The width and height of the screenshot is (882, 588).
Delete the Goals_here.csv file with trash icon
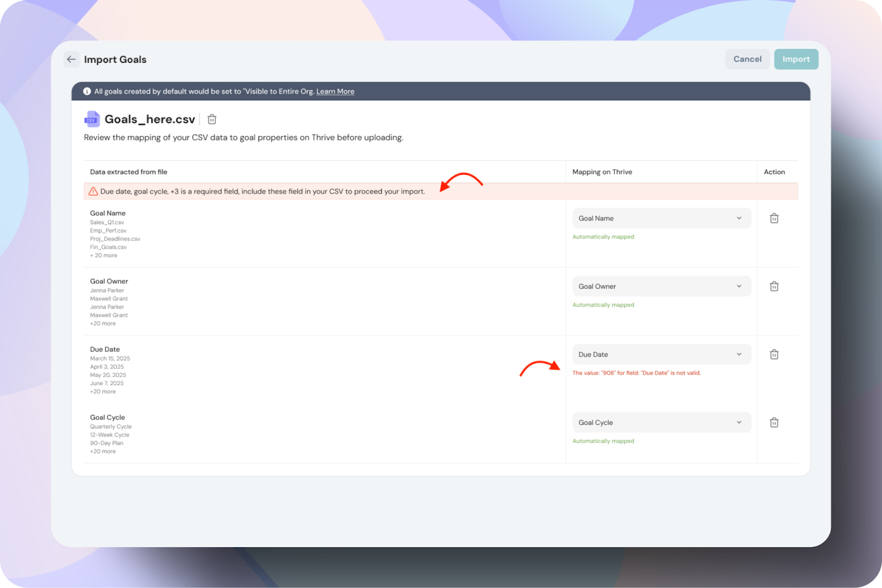click(212, 119)
